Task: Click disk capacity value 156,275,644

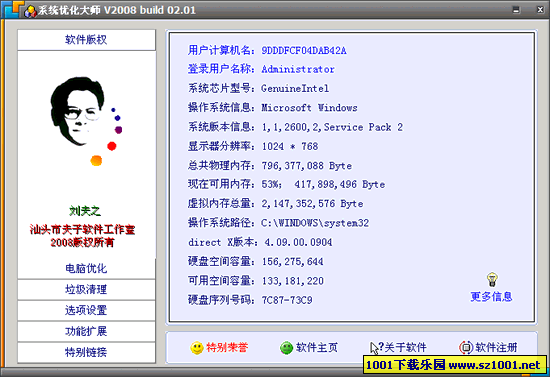Action: point(293,262)
